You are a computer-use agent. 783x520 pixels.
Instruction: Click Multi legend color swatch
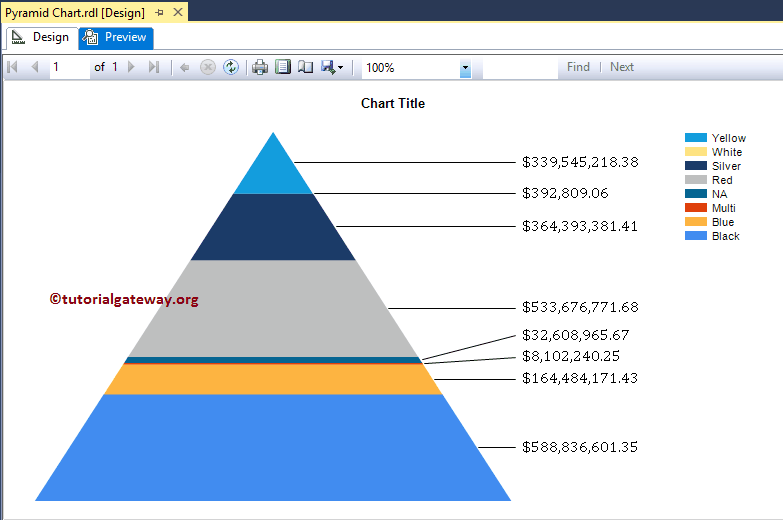[696, 208]
